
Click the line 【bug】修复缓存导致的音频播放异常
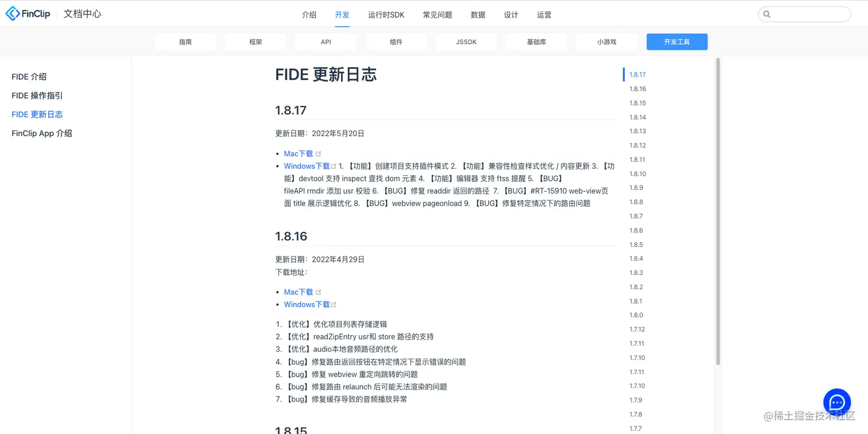[x=346, y=400]
